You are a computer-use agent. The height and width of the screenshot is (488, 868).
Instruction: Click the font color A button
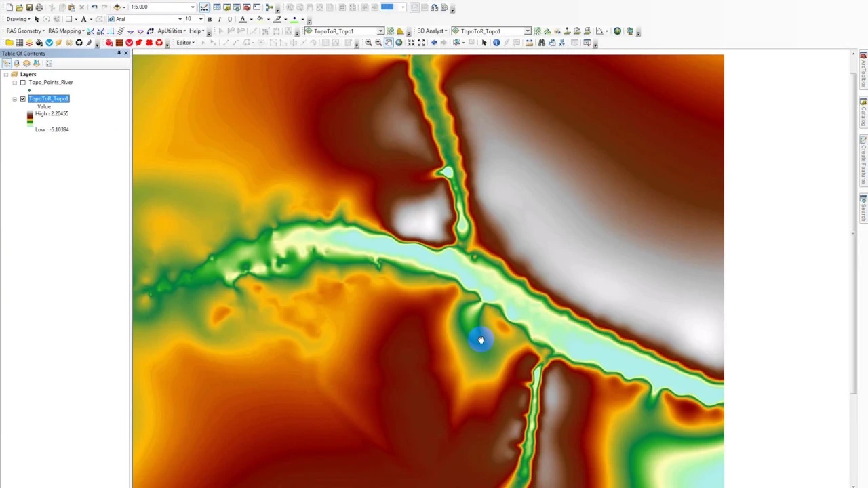click(242, 19)
